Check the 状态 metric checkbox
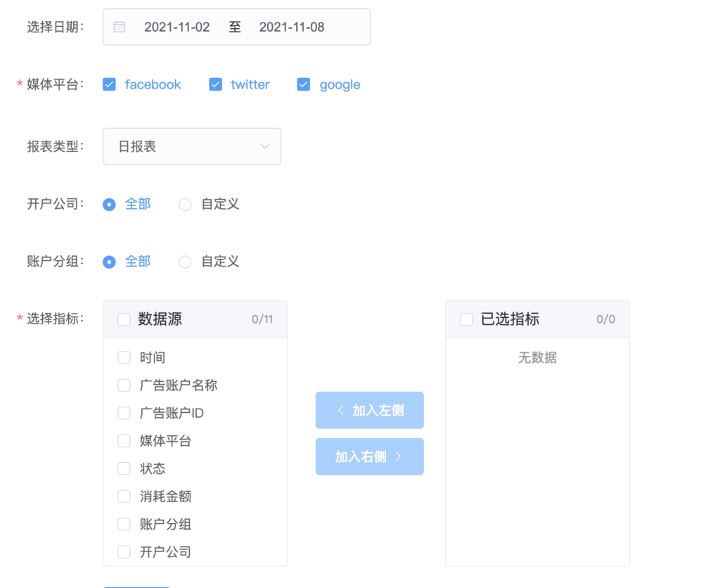The height and width of the screenshot is (588, 720). (x=124, y=468)
